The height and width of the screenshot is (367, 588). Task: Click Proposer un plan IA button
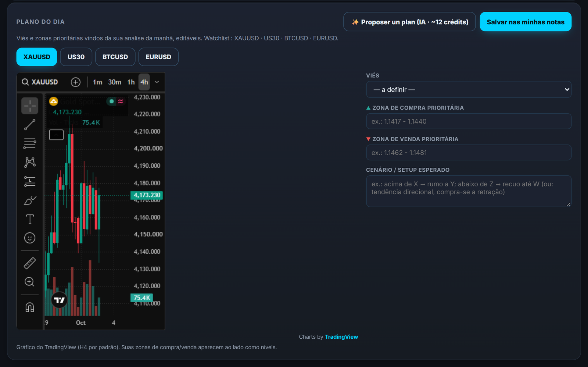pyautogui.click(x=409, y=22)
